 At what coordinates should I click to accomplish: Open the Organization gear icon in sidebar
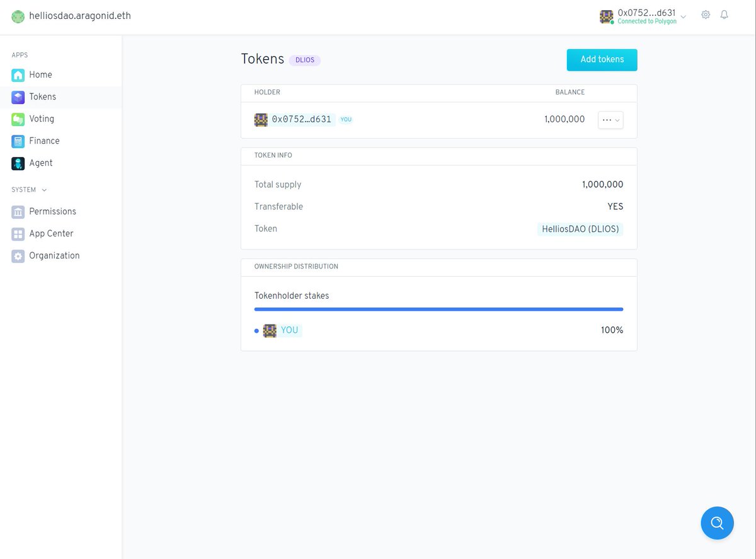(18, 256)
